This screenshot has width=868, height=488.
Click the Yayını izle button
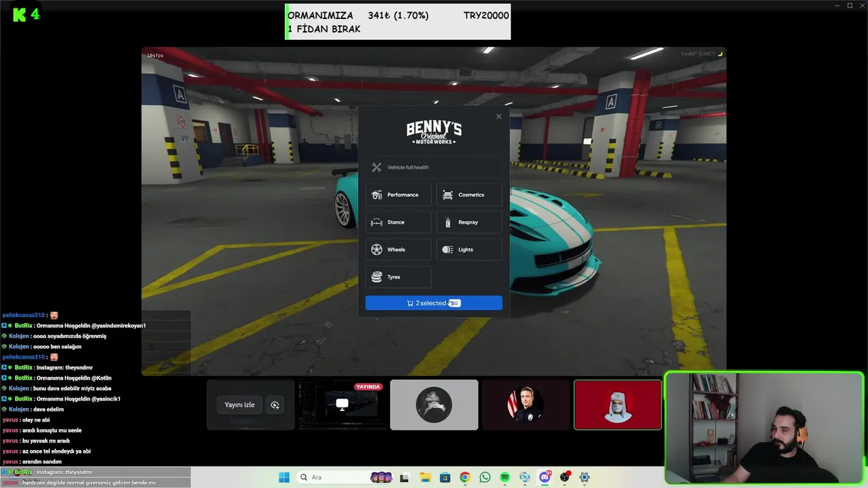[239, 405]
